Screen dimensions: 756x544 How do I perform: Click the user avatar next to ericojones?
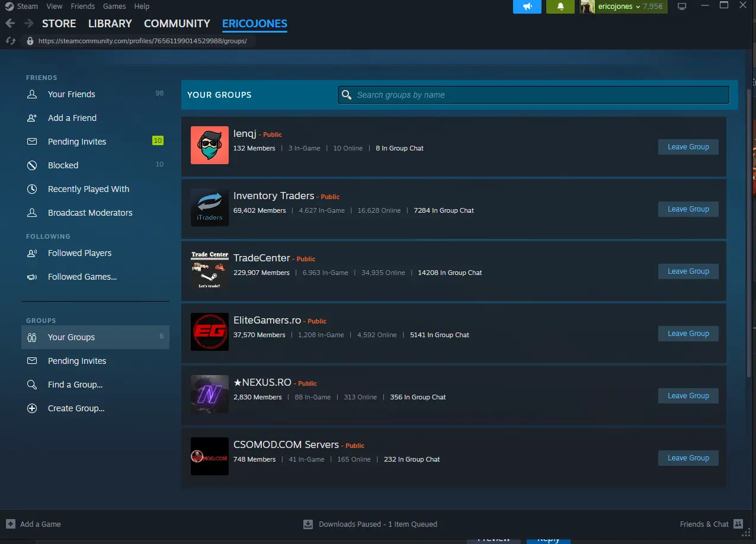click(587, 7)
